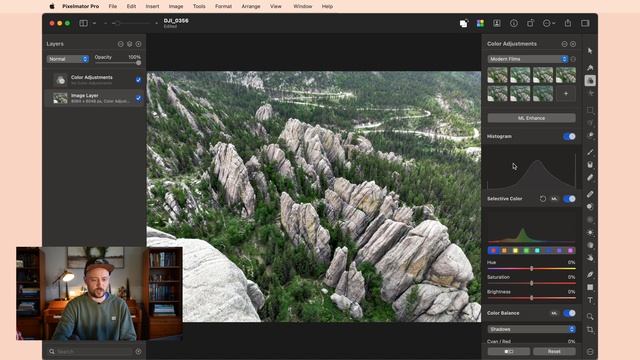Toggle the right sidebar panel icon
This screenshot has width=640, height=360.
585,23
